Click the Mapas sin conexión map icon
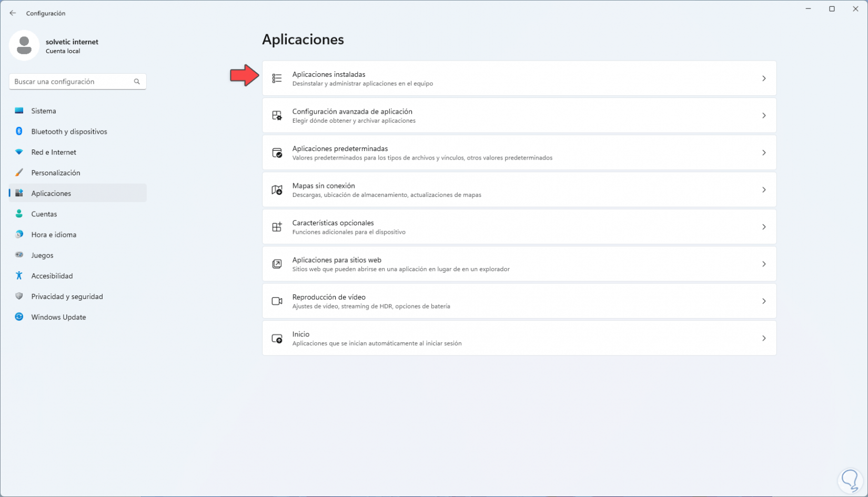 pos(277,190)
